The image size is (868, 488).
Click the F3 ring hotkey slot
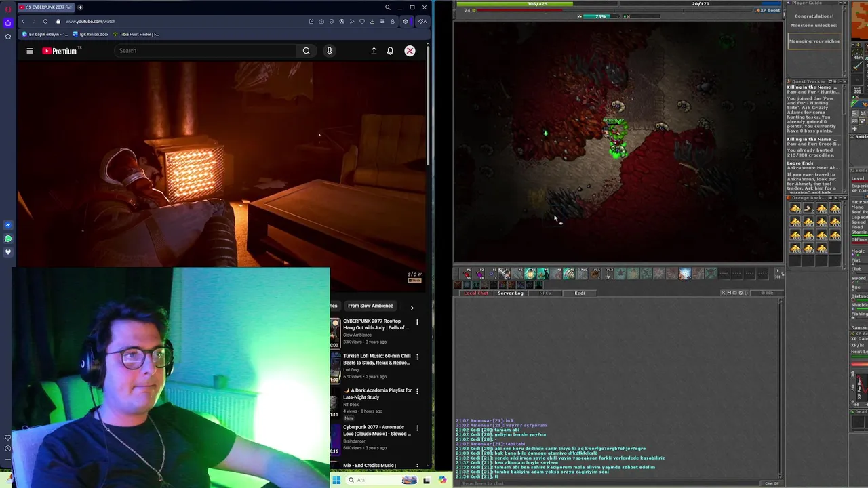pyautogui.click(x=492, y=273)
